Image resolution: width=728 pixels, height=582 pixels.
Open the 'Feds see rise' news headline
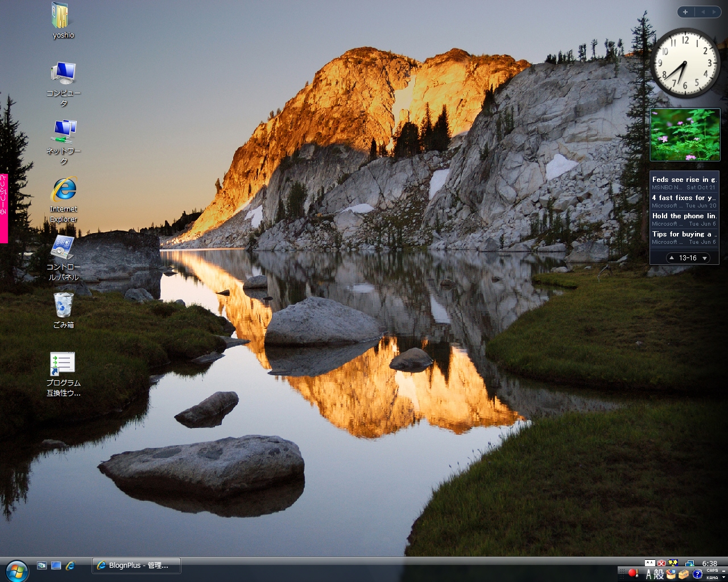tap(684, 180)
